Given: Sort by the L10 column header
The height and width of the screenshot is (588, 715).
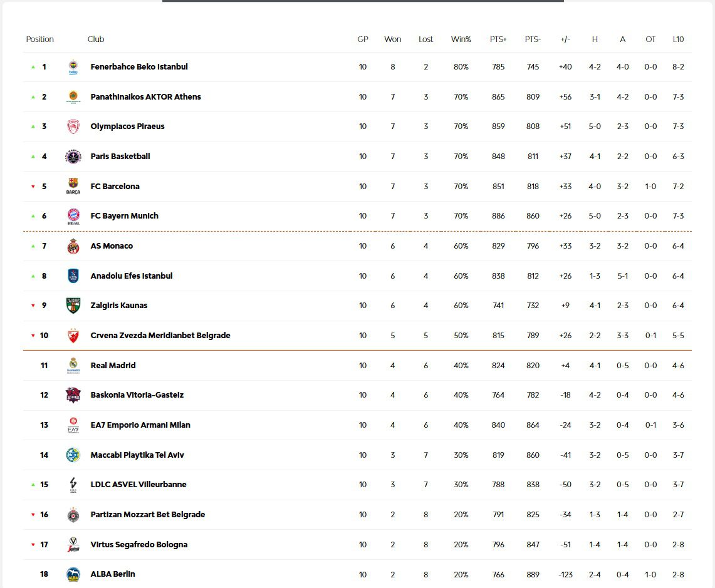Looking at the screenshot, I should [x=678, y=39].
